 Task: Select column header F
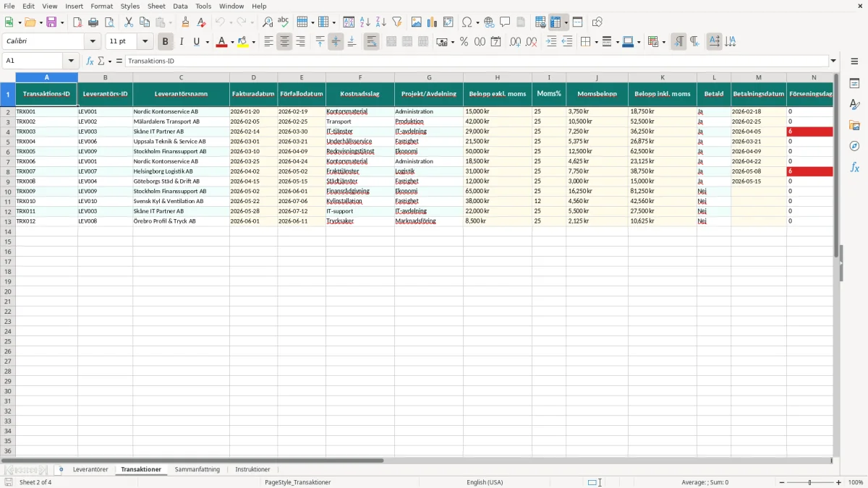(360, 77)
